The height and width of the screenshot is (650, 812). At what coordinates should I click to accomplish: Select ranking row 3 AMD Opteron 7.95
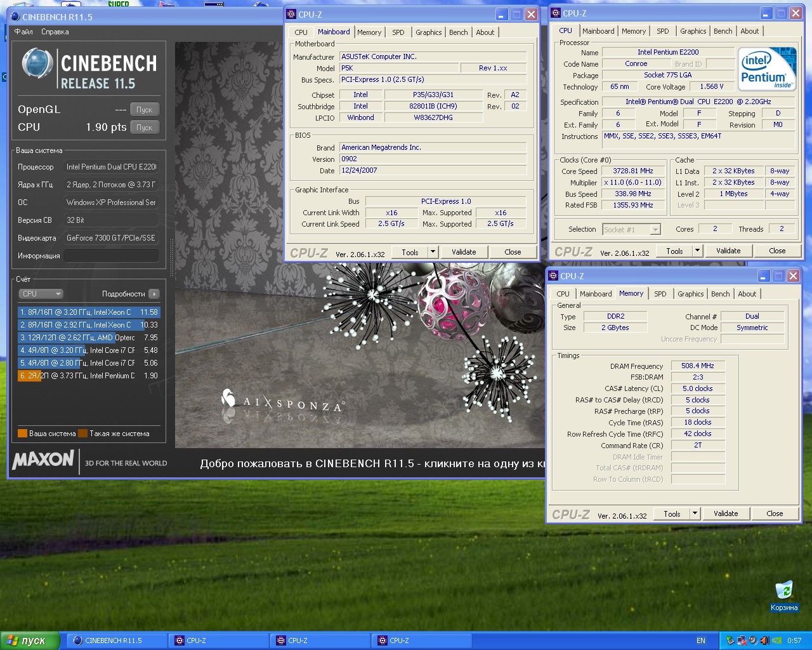click(89, 338)
